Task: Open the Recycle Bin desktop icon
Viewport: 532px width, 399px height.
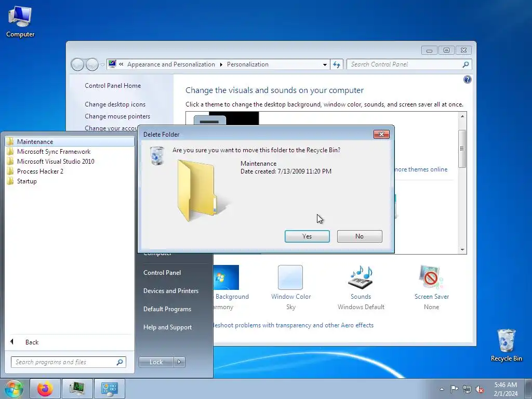Action: click(x=506, y=345)
